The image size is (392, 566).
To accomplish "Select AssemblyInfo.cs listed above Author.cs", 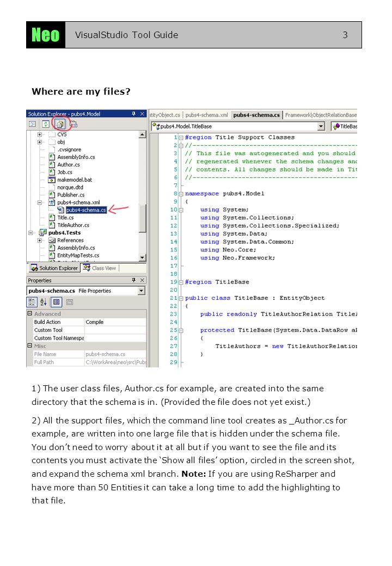I will click(x=76, y=157).
